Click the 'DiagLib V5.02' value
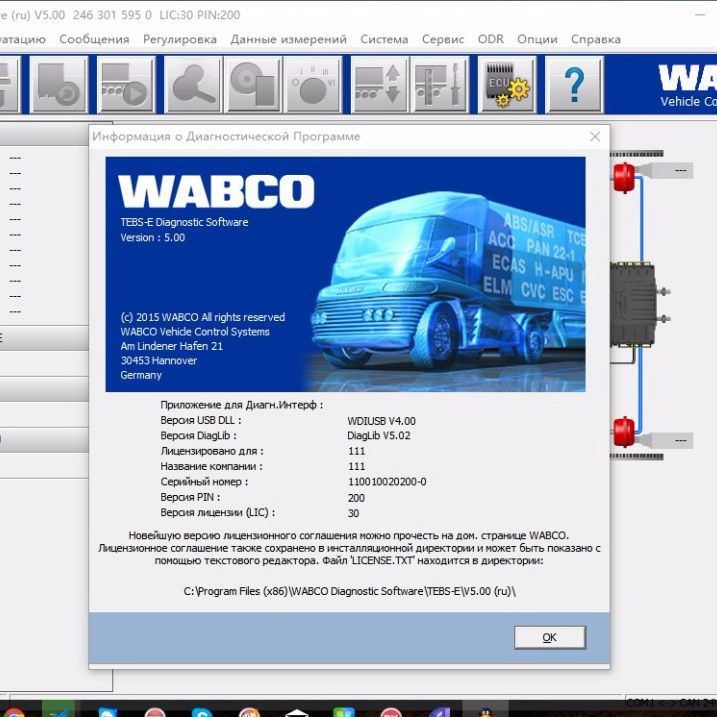Viewport: 717px width, 717px height. [379, 436]
